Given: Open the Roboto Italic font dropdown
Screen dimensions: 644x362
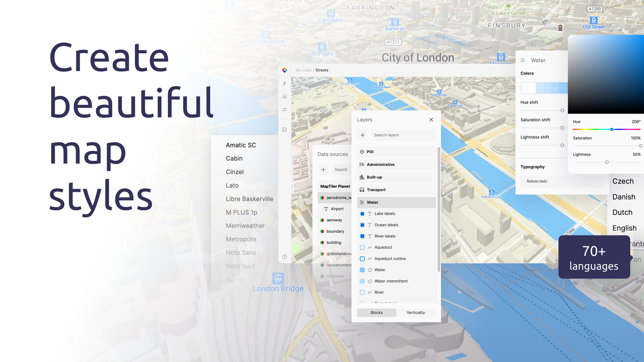Looking at the screenshot, I should (561, 181).
